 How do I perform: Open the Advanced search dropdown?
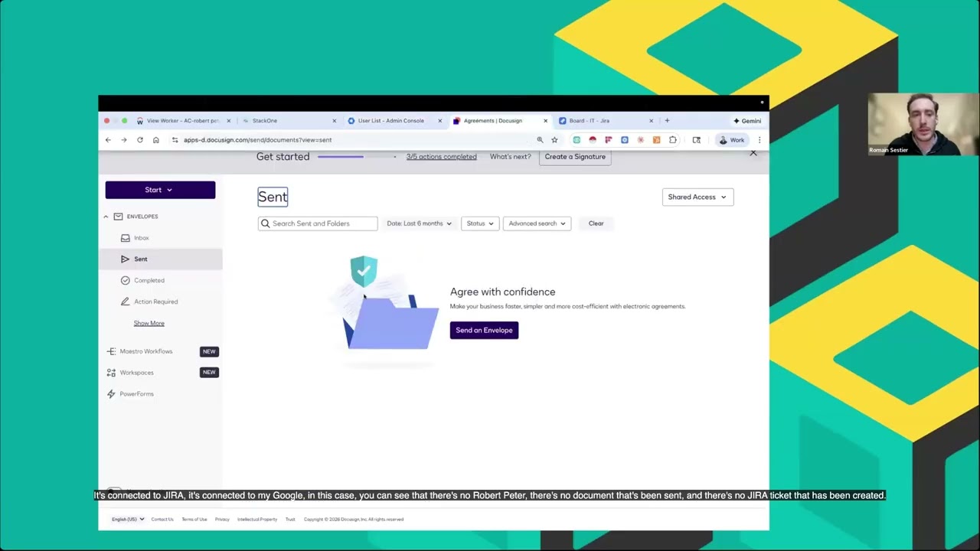click(537, 223)
